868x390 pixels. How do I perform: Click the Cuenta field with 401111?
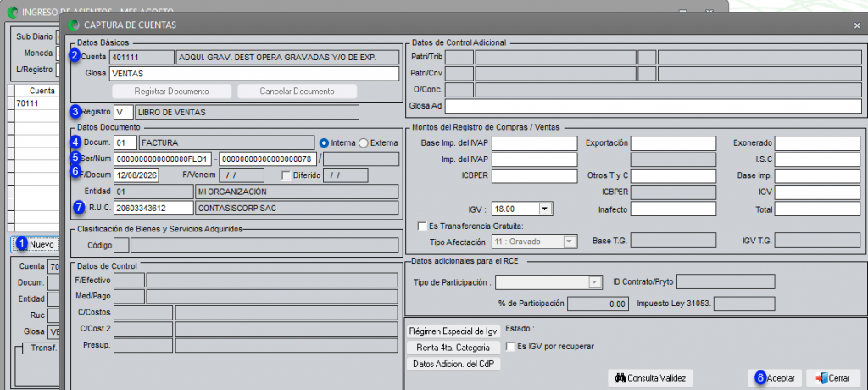[x=142, y=57]
